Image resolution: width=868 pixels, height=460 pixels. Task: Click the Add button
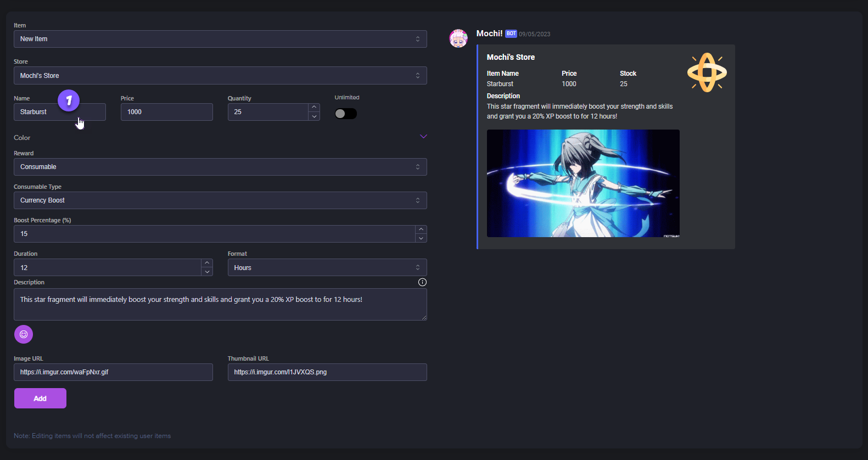coord(40,399)
